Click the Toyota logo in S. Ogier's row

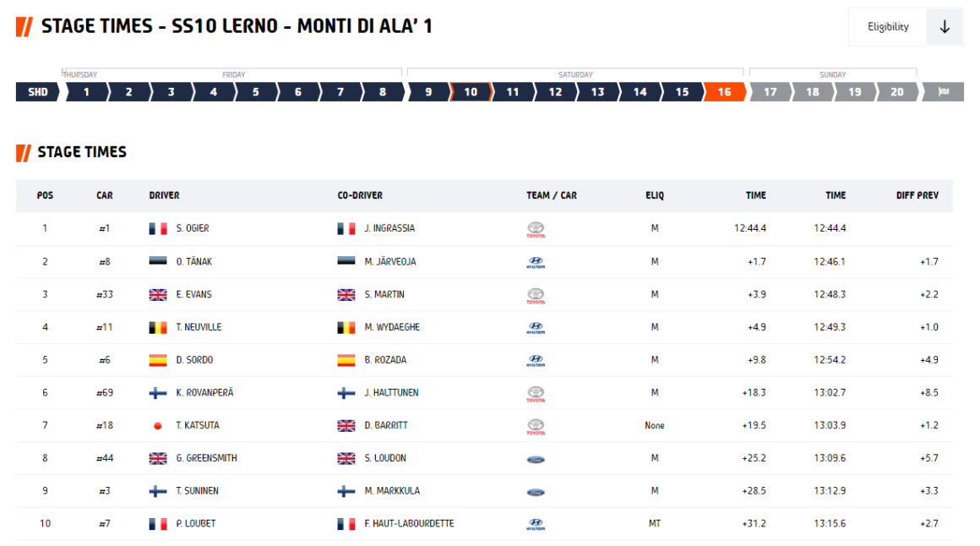pyautogui.click(x=536, y=229)
